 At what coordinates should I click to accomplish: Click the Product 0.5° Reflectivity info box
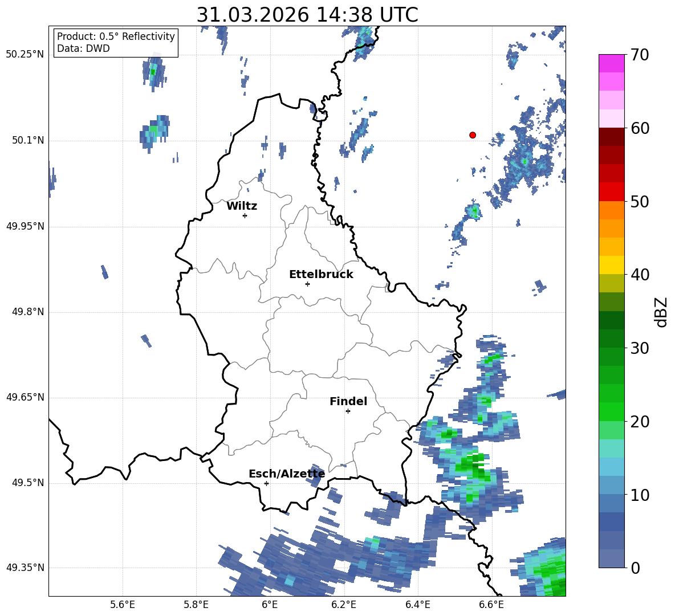coord(116,42)
